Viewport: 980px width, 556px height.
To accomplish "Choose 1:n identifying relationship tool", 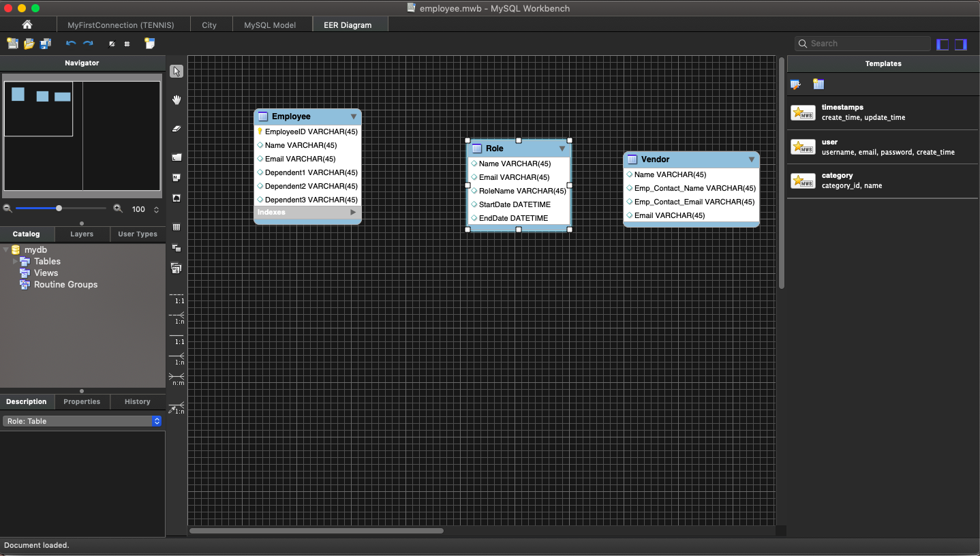I will coord(177,359).
